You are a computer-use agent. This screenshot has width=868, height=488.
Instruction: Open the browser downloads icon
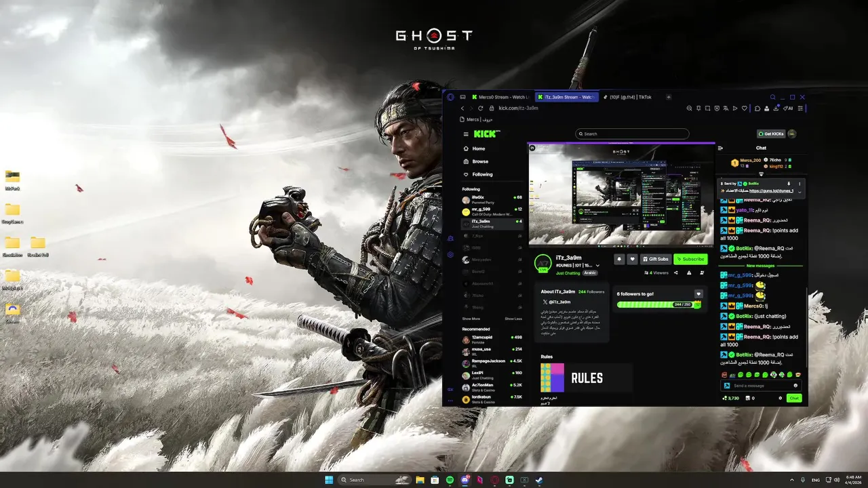[776, 108]
